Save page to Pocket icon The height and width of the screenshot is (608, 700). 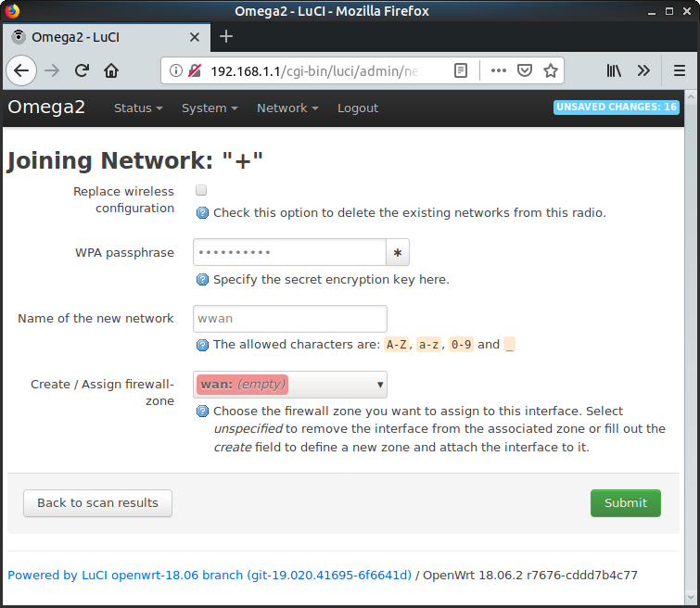(525, 70)
